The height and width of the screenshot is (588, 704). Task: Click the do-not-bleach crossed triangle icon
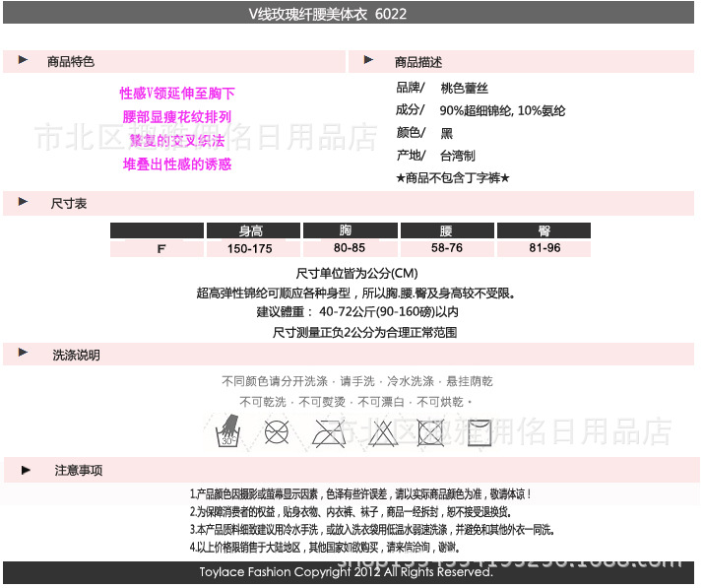(x=379, y=431)
